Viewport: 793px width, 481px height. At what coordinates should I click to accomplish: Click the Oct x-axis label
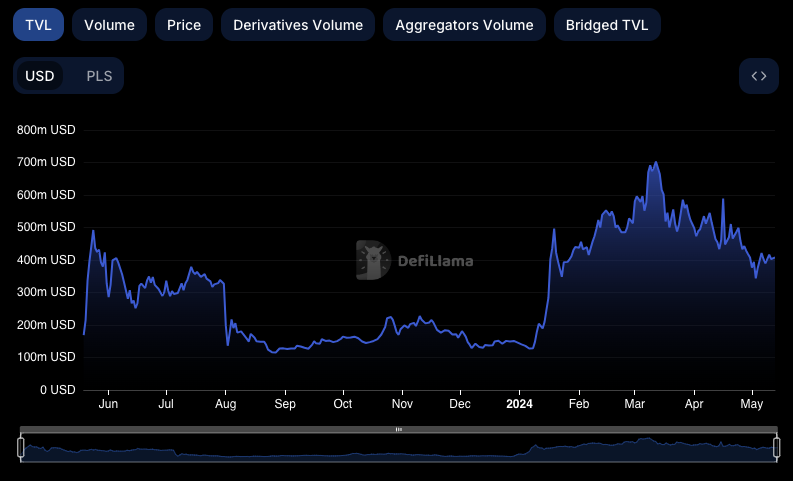point(343,404)
